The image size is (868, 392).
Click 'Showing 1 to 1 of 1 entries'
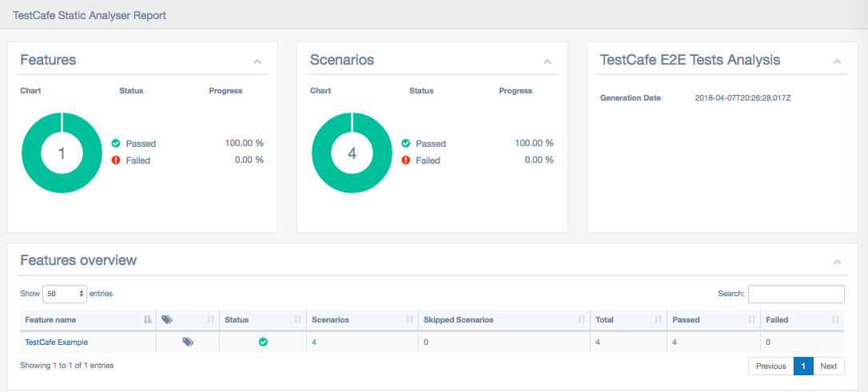click(67, 366)
